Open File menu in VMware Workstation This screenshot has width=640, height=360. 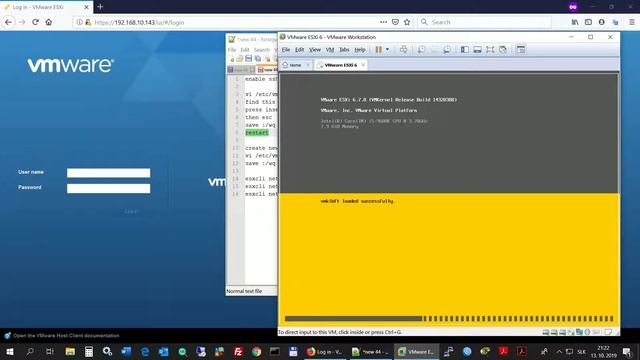[x=286, y=49]
